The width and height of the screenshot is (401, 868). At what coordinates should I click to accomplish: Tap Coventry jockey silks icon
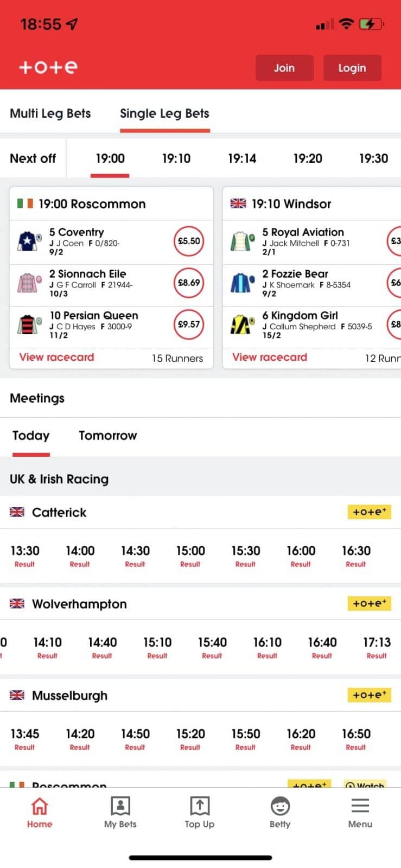(x=29, y=241)
